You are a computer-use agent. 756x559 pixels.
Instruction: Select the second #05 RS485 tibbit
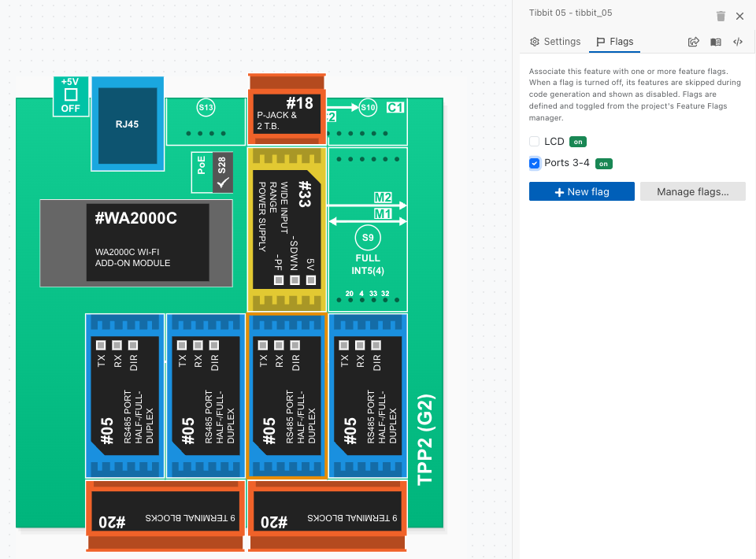(x=206, y=396)
